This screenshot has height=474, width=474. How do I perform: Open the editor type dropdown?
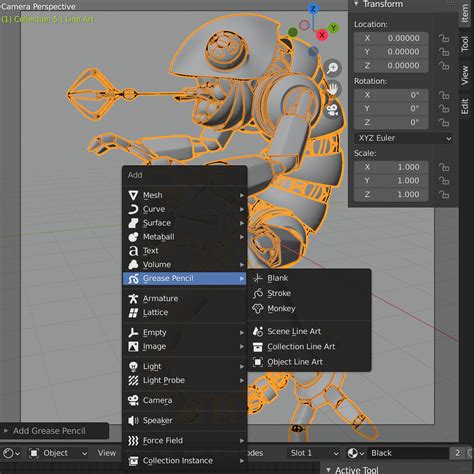[11, 453]
